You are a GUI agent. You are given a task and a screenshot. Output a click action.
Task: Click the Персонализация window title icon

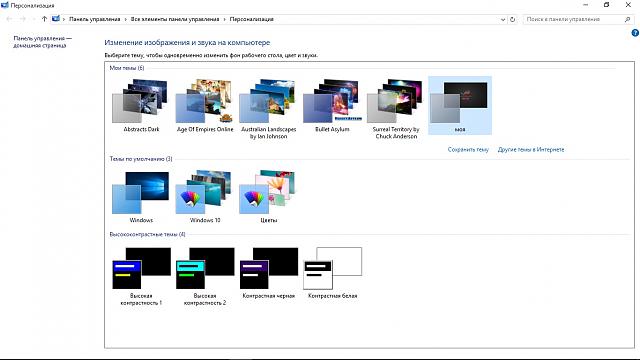tap(5, 5)
